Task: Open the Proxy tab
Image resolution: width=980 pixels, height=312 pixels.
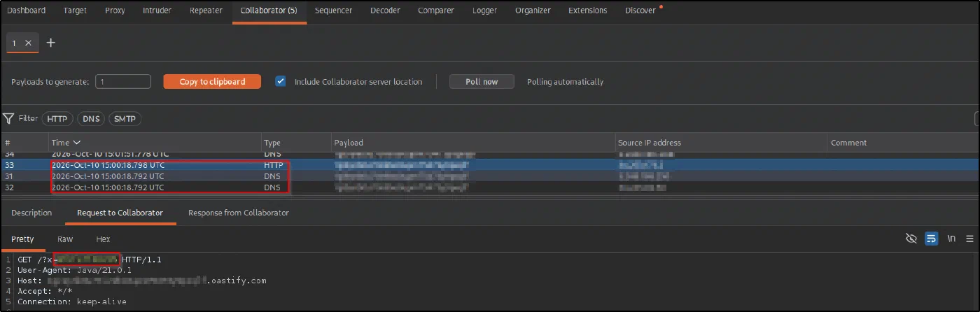Action: (x=115, y=10)
